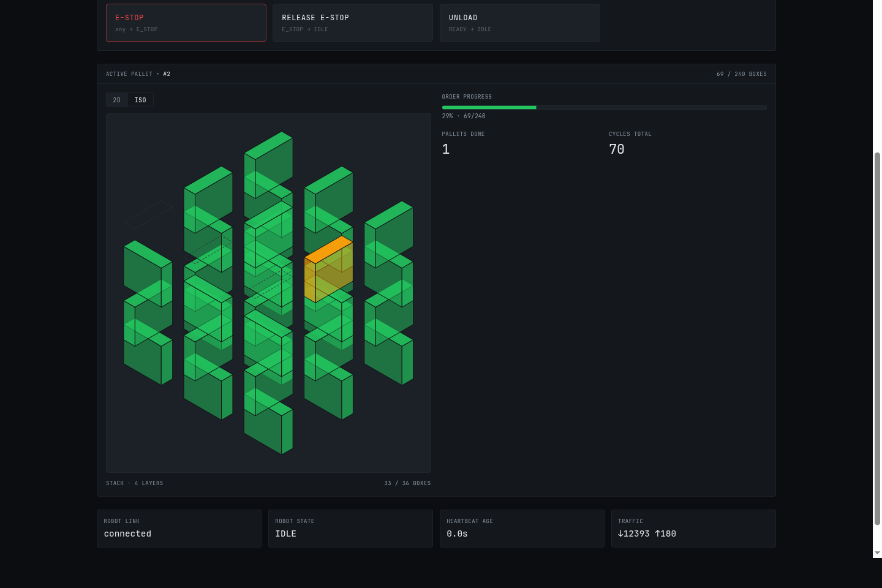Click the RELEASE E-STOP button
The image size is (882, 588).
(353, 23)
